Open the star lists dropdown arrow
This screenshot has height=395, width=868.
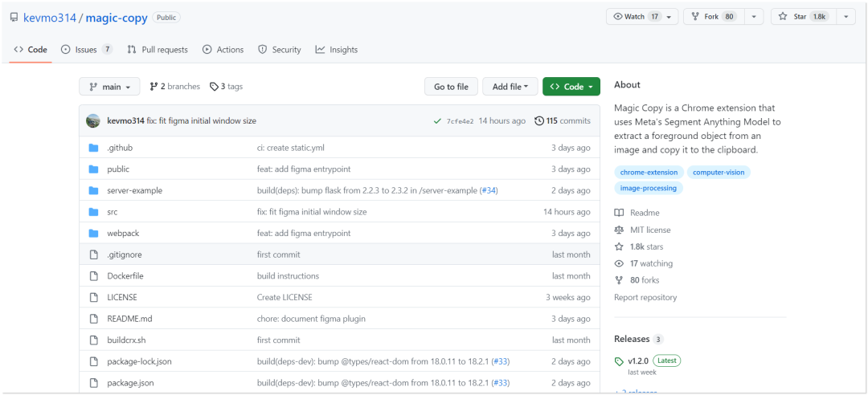[846, 17]
